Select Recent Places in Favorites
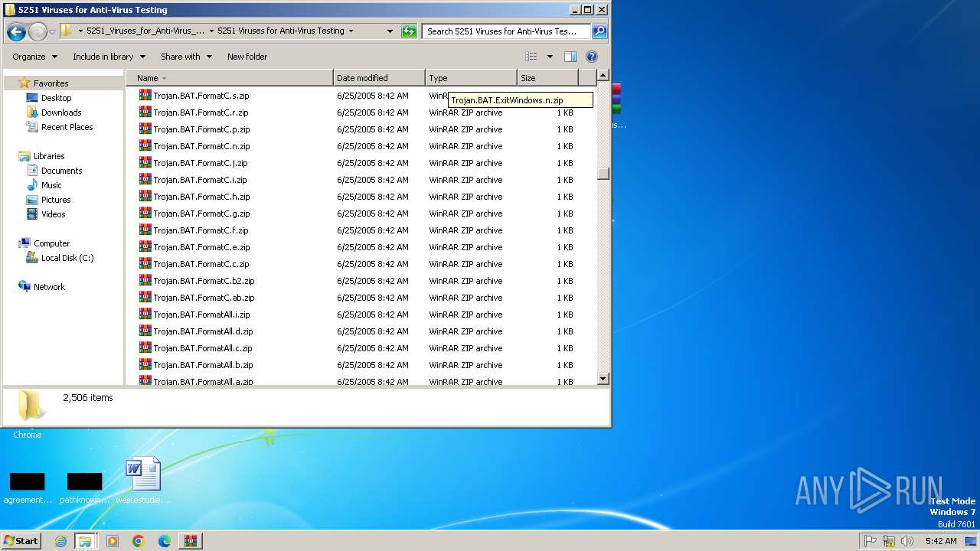980x551 pixels. tap(67, 127)
